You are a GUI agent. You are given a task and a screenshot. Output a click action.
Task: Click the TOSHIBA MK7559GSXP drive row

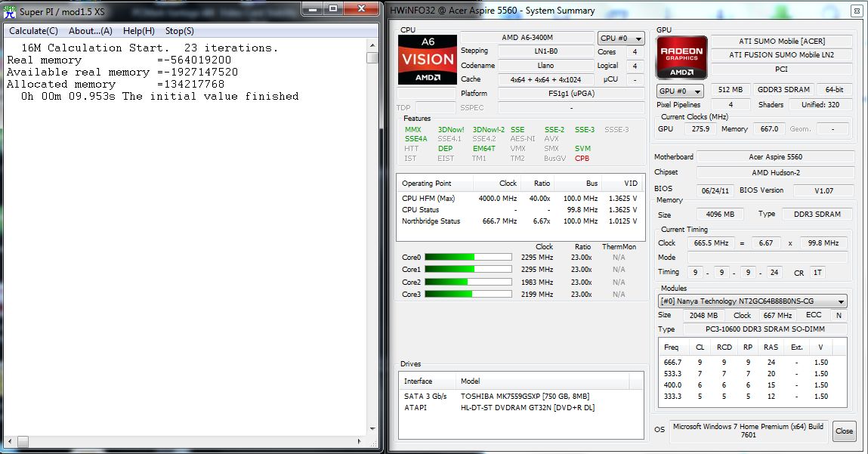[520, 397]
